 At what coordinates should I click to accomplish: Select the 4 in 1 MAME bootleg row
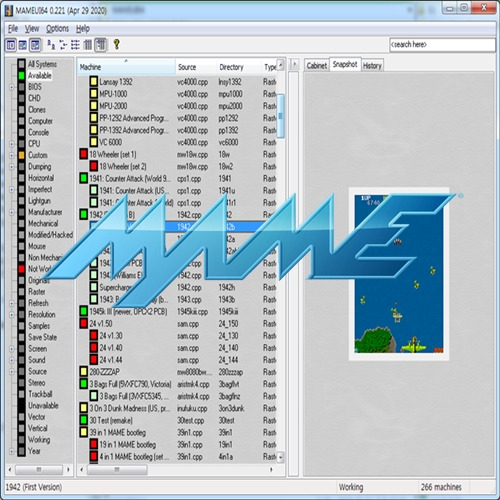[177, 457]
